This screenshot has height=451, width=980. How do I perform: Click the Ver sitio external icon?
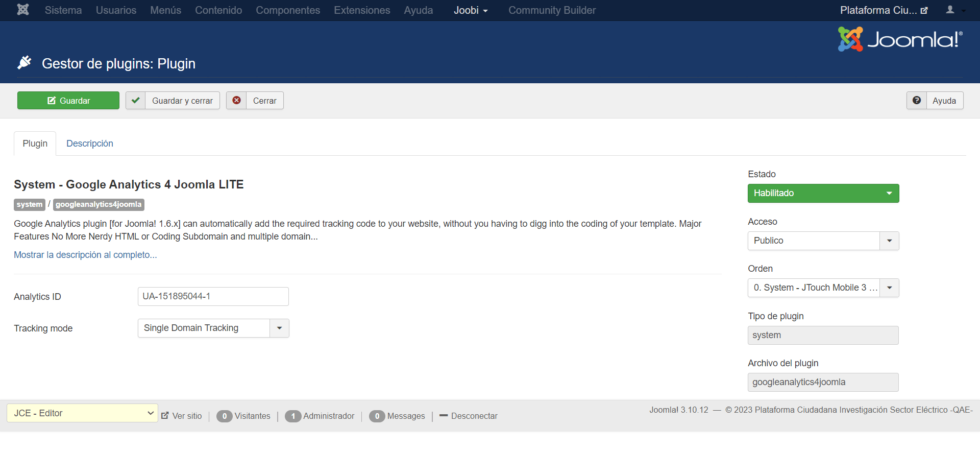[x=165, y=416]
